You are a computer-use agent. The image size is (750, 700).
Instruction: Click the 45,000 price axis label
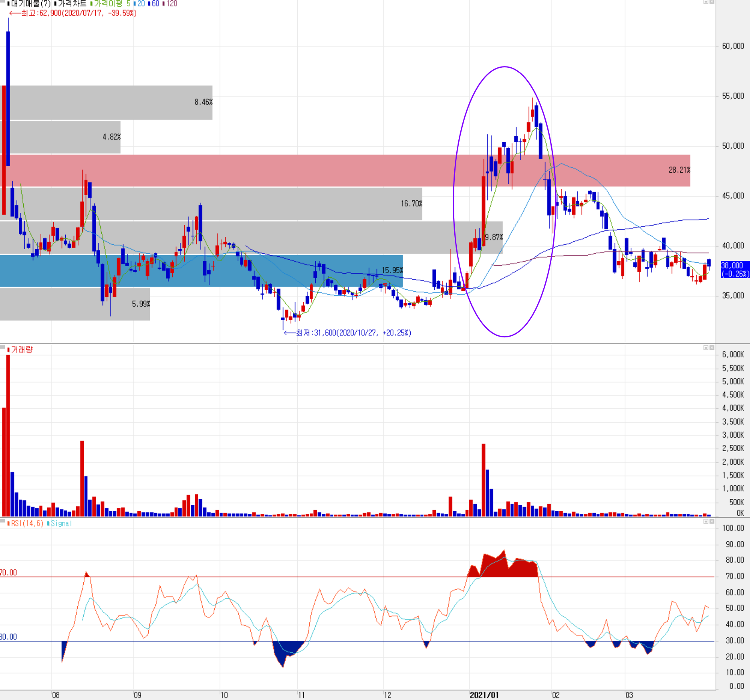[x=733, y=196]
